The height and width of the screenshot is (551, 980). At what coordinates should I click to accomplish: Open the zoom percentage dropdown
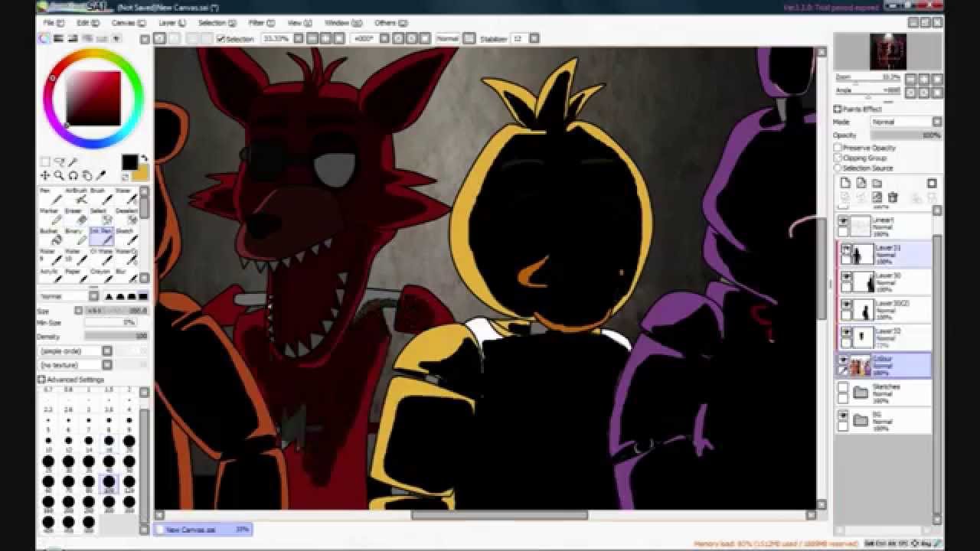click(298, 38)
